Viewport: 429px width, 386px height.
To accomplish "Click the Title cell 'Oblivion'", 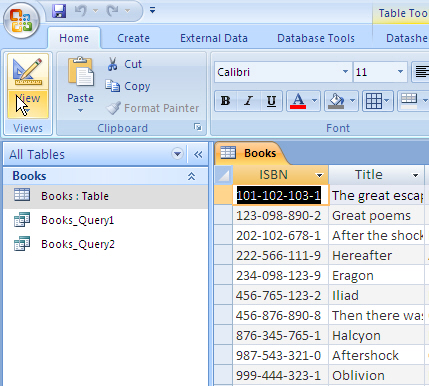I will click(377, 376).
